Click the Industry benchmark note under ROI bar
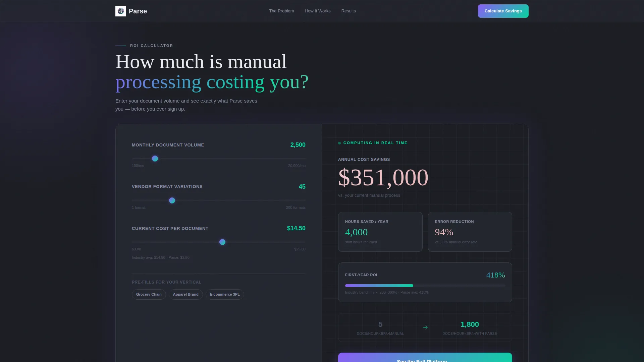The width and height of the screenshot is (644, 362). pos(387,292)
